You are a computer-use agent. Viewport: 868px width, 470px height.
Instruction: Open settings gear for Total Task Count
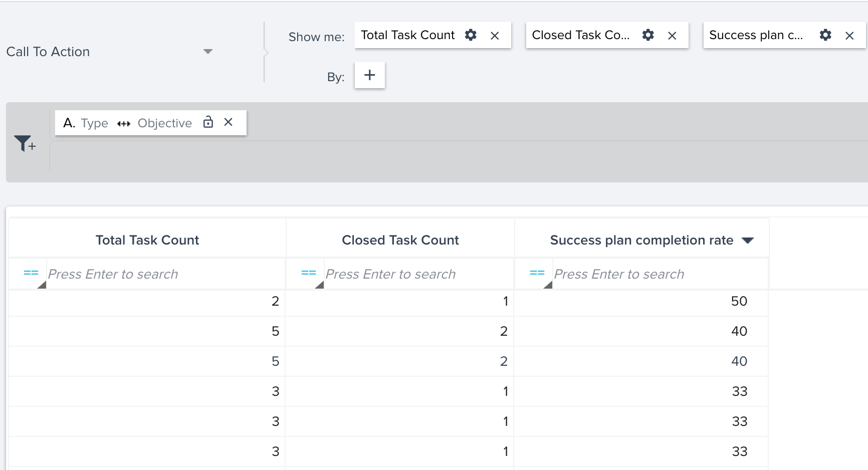[x=471, y=35]
